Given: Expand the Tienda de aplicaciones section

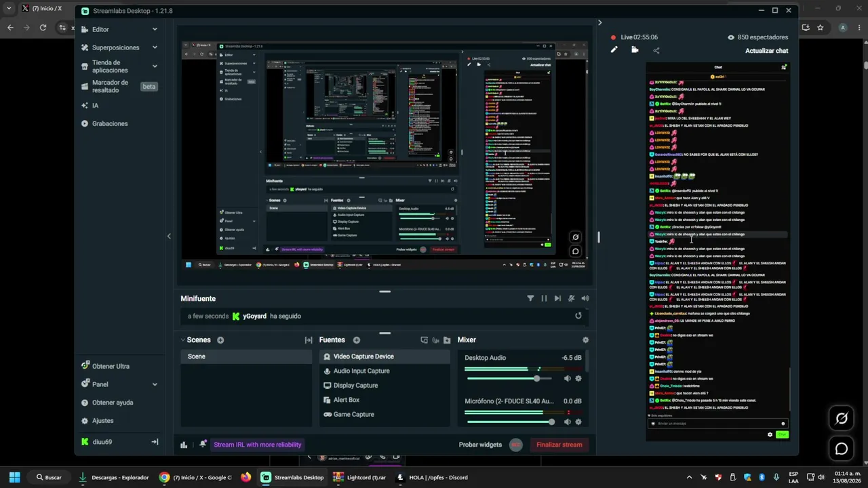Looking at the screenshot, I should click(155, 66).
